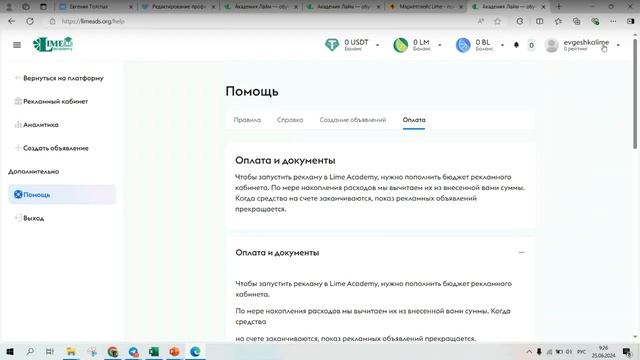Show hidden system tray icons
640x360 pixels.
(529, 351)
